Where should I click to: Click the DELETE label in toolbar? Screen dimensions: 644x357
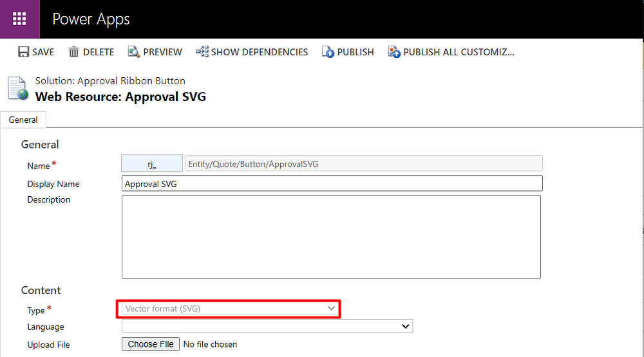(99, 52)
